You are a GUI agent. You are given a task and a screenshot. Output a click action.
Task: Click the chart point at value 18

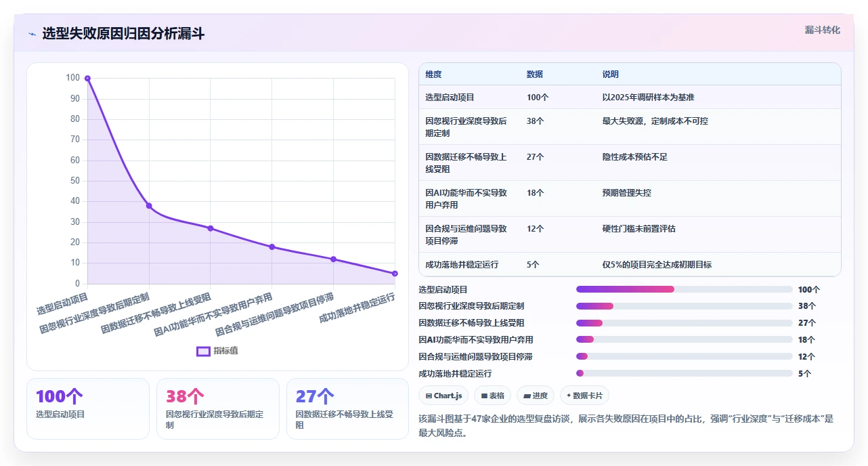[x=272, y=247]
